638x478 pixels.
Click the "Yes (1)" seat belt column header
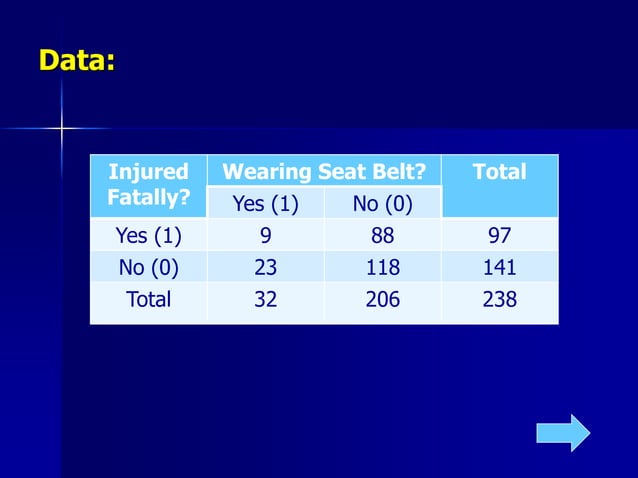click(265, 204)
